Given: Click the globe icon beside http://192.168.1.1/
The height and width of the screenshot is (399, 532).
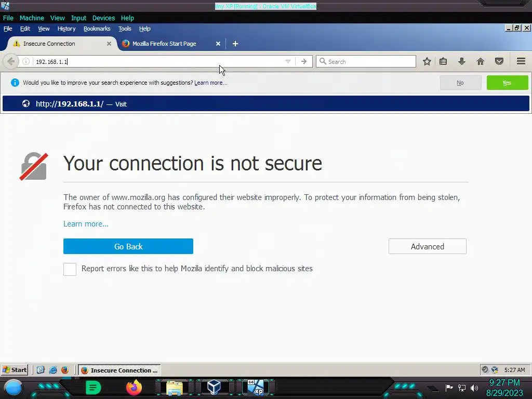Looking at the screenshot, I should pos(26,103).
